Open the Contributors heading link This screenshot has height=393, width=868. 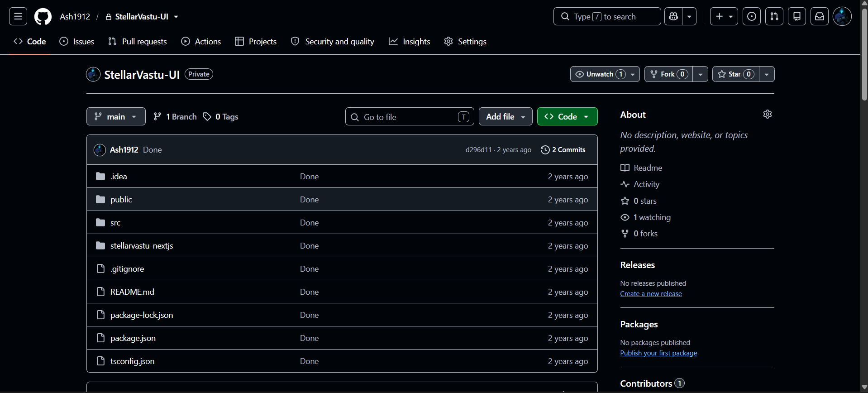click(x=652, y=383)
